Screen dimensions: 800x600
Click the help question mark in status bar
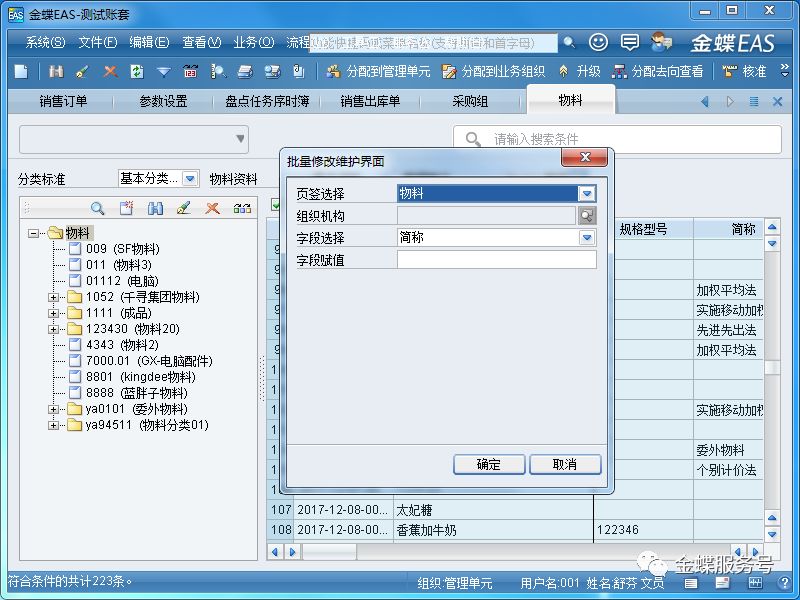coord(784,582)
